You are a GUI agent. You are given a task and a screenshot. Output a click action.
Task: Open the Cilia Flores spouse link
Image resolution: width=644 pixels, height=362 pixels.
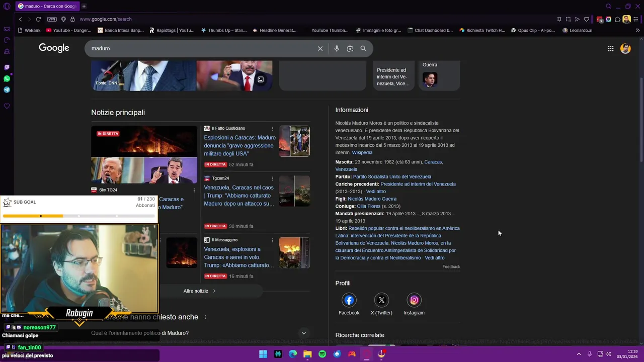pos(369,206)
